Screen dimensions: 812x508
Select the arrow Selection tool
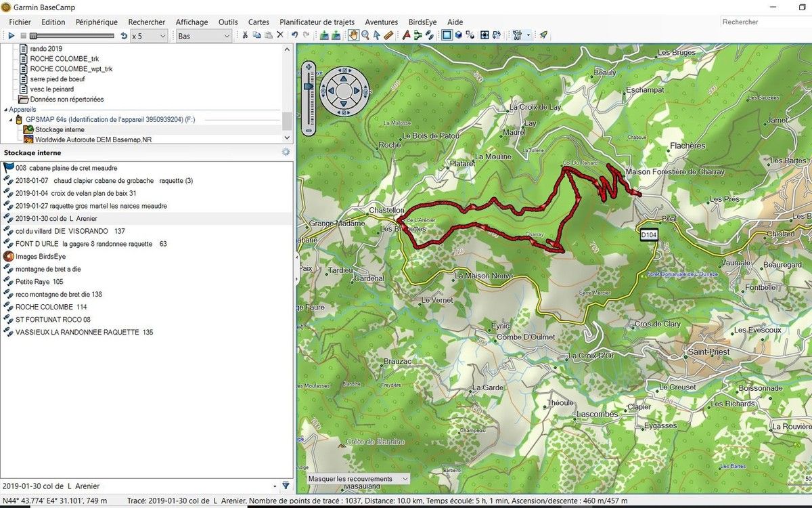(377, 35)
